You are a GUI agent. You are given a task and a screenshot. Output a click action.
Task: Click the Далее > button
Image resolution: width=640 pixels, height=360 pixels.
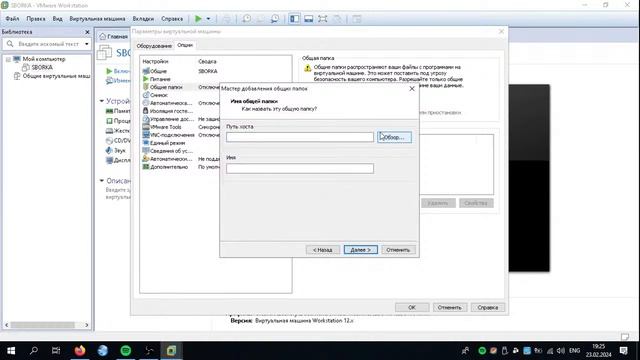click(x=360, y=249)
